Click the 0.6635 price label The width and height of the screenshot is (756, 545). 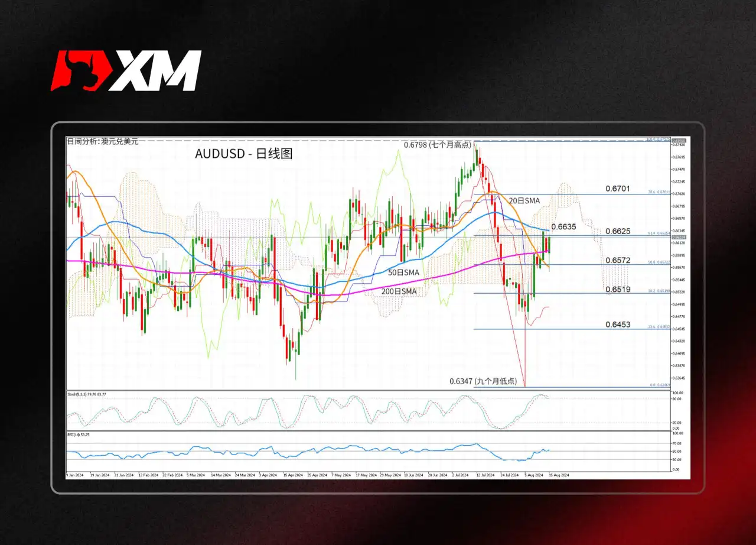click(x=563, y=227)
